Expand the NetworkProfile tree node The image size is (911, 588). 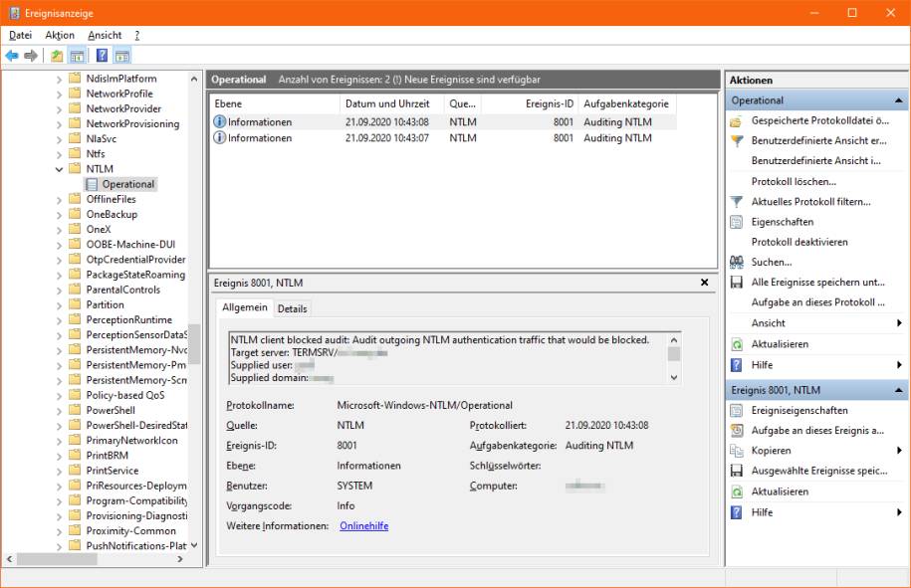point(59,95)
